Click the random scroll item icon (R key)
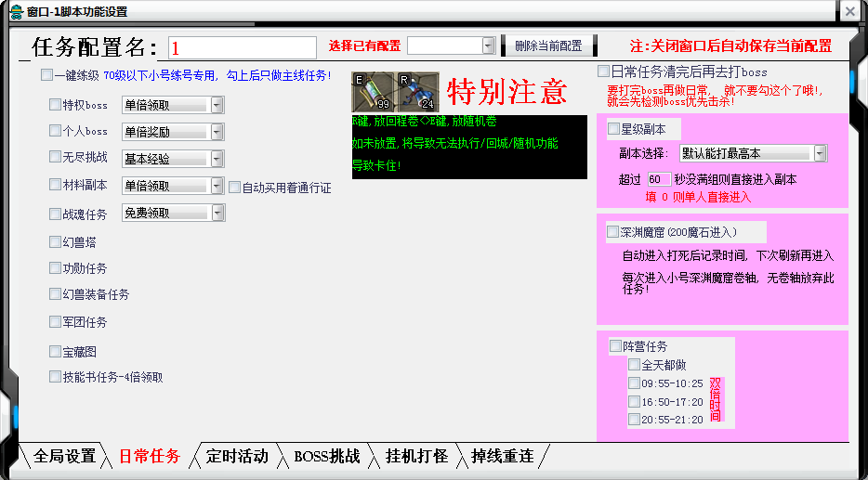 pyautogui.click(x=417, y=92)
